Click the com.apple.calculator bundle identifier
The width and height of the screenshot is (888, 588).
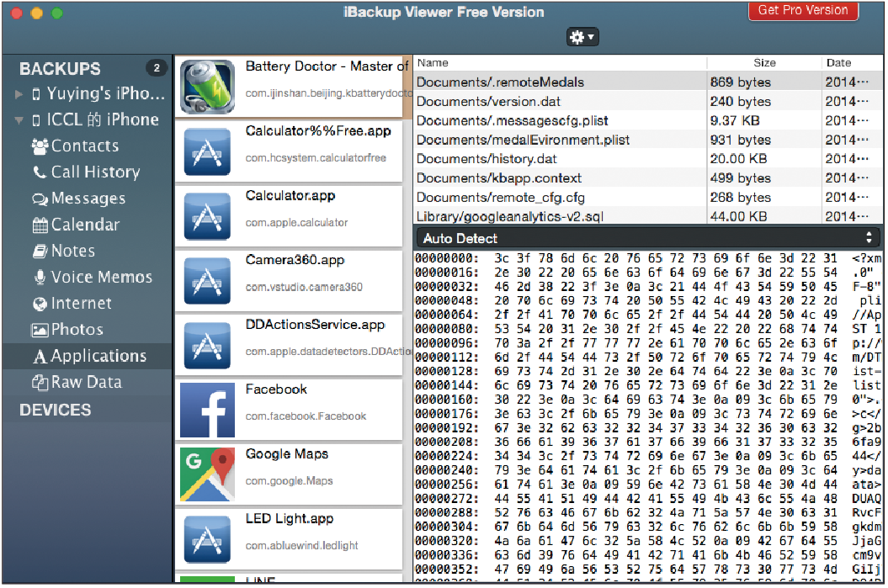pyautogui.click(x=297, y=223)
